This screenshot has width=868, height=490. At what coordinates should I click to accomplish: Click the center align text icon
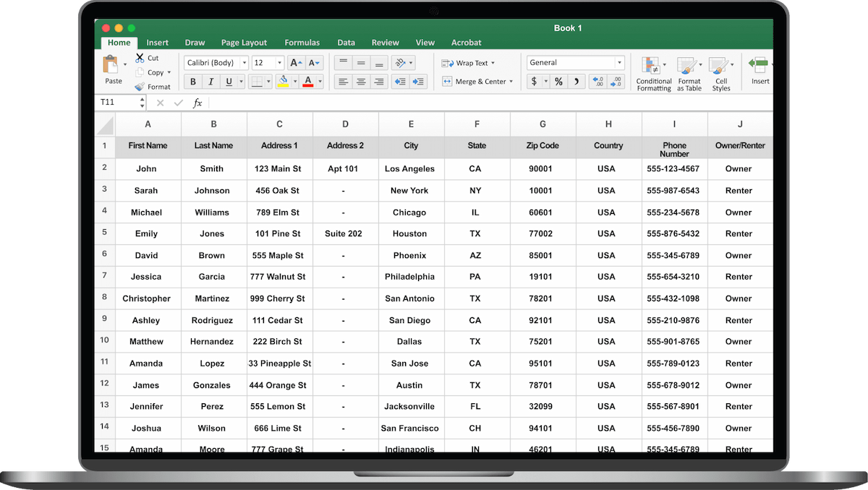361,82
